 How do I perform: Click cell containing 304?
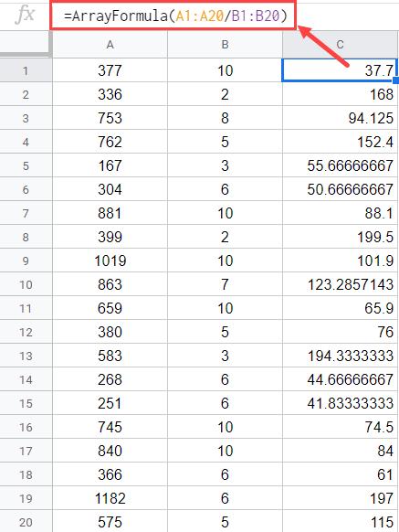[x=110, y=189]
